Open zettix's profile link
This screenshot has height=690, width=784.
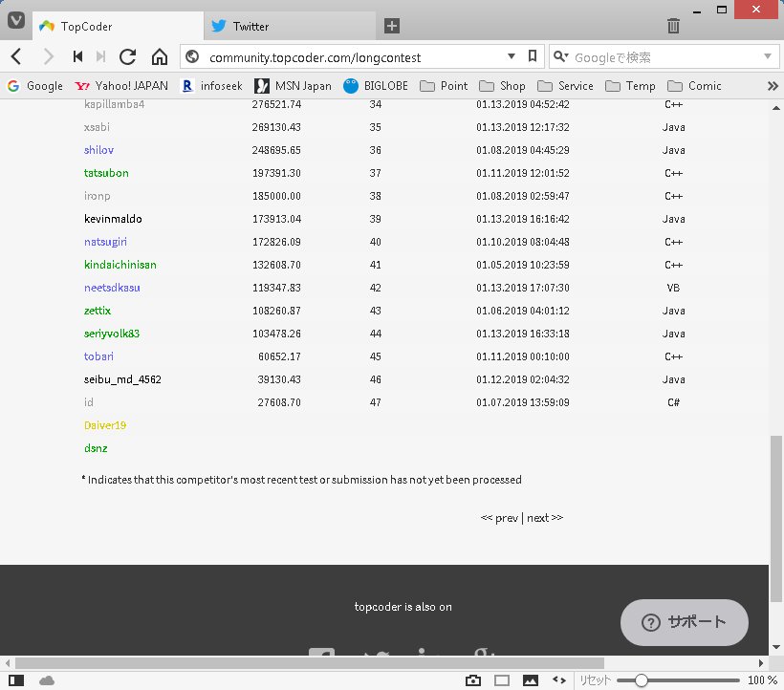click(98, 311)
